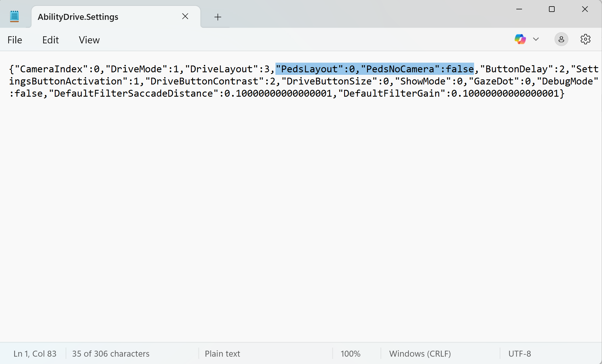Close the AbilityDrive.Settings tab
The height and width of the screenshot is (364, 602).
point(185,16)
